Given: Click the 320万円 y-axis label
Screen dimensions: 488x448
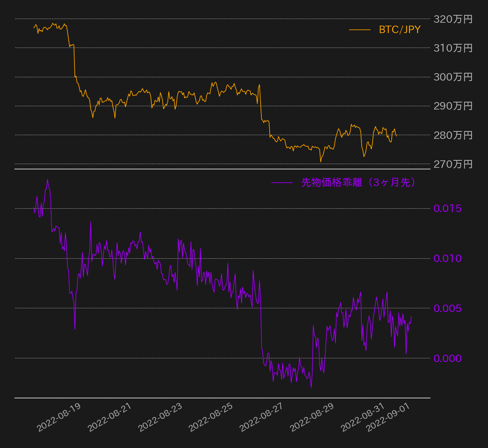Looking at the screenshot, I should tap(453, 19).
